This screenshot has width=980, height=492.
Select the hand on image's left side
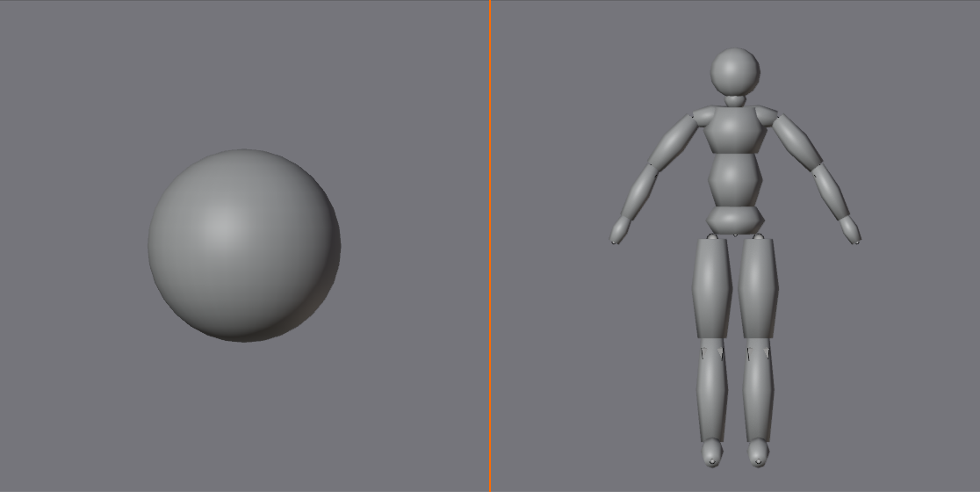coord(620,230)
